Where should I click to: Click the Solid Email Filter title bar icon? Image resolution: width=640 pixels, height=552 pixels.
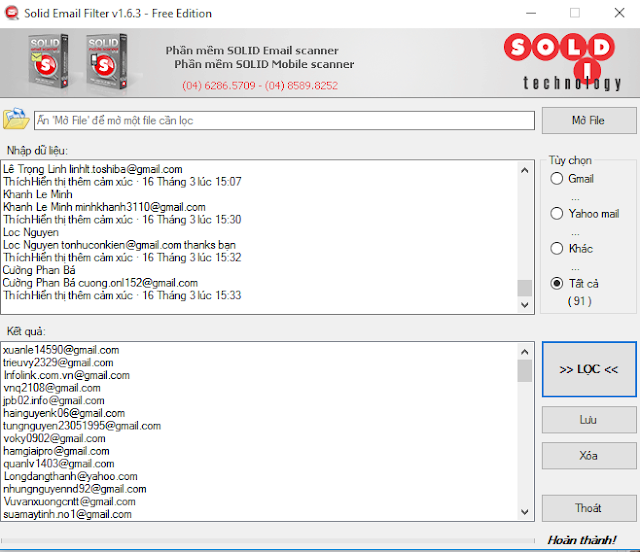coord(12,13)
